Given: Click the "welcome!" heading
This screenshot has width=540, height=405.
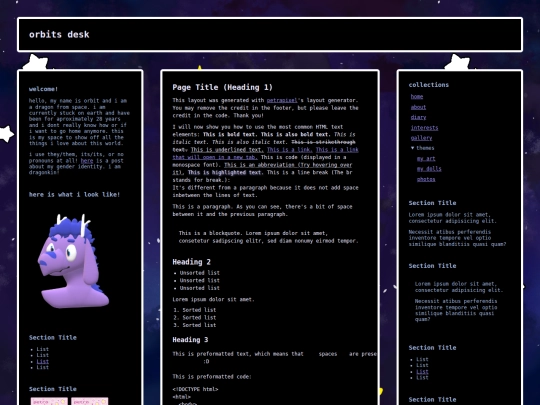Looking at the screenshot, I should [x=43, y=89].
